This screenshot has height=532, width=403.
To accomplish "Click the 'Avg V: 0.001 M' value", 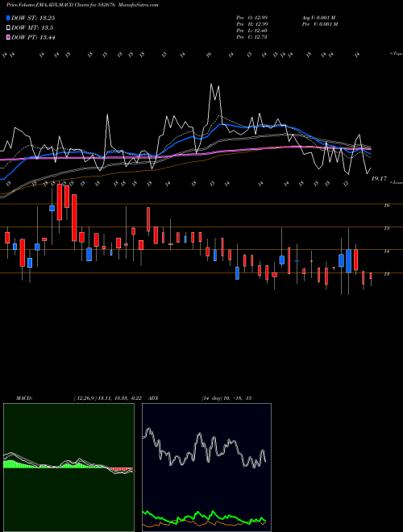I will pos(319,18).
